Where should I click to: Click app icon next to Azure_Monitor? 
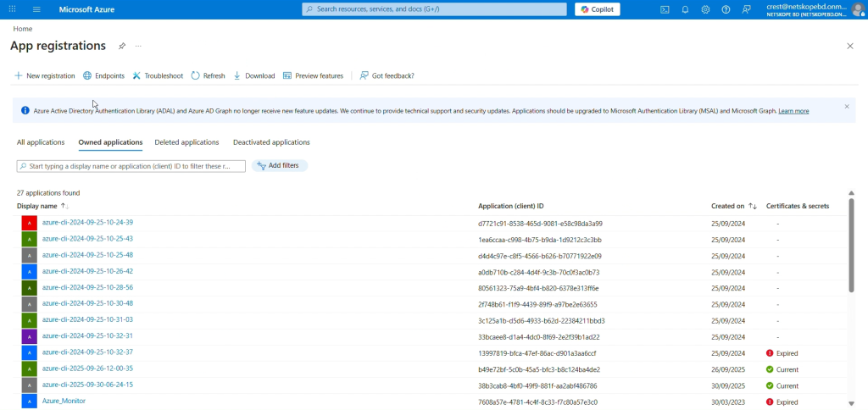click(x=30, y=402)
